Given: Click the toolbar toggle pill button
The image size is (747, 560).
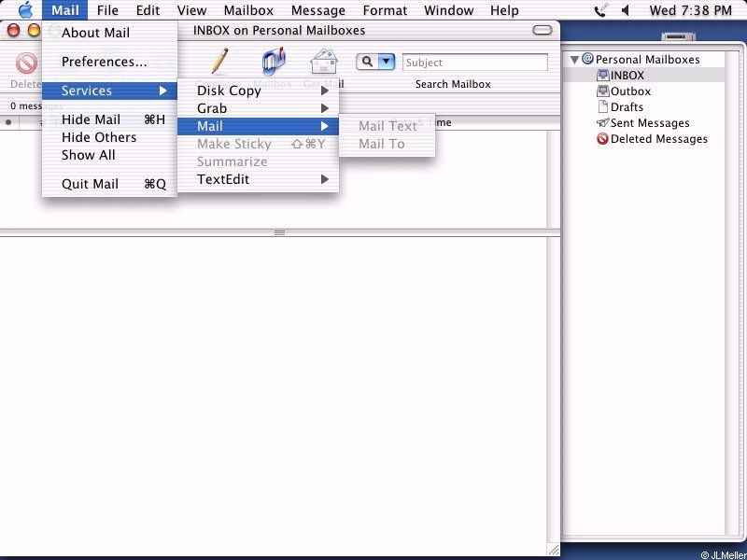Looking at the screenshot, I should coord(543,31).
